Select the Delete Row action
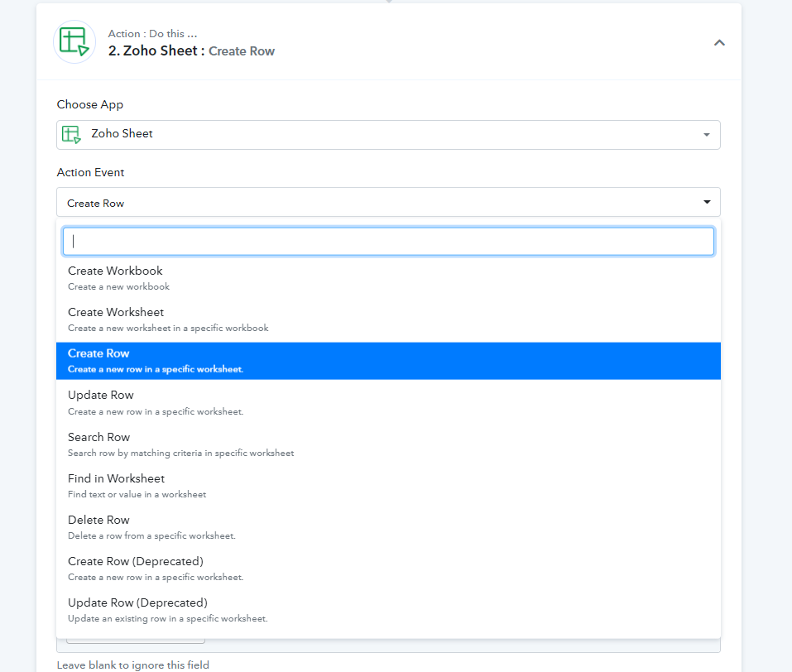Viewport: 792px width, 672px height. 388,527
